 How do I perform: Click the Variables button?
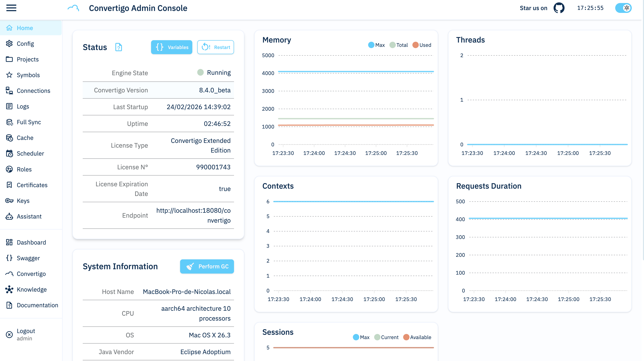(171, 47)
